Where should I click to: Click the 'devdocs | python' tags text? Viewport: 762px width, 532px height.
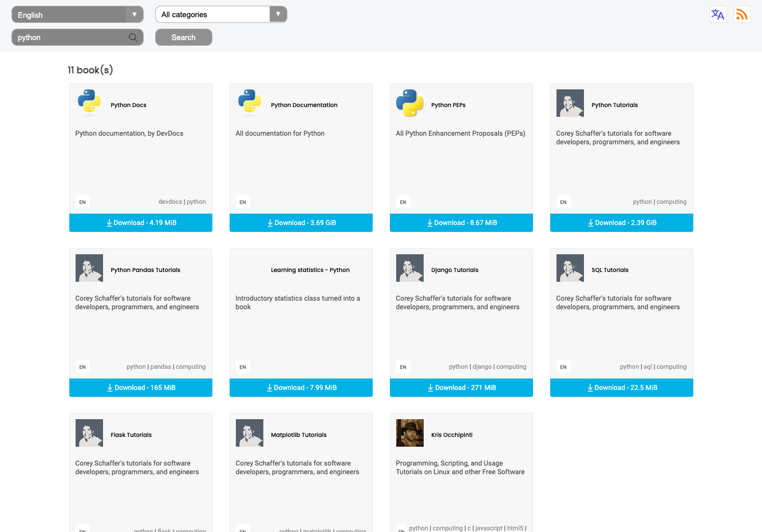[182, 202]
